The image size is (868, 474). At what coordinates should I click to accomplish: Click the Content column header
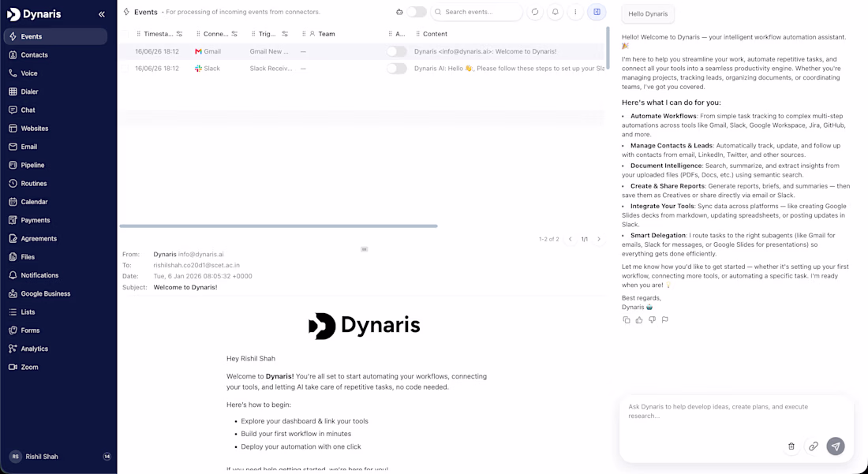point(435,34)
